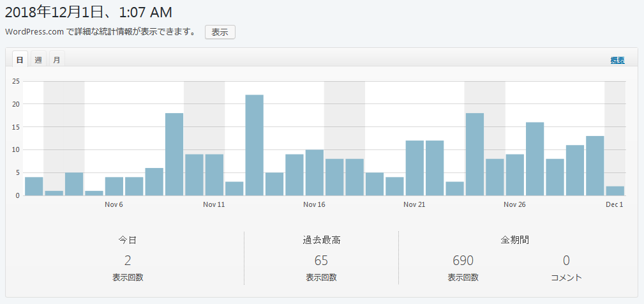The image size is (644, 304).
Task: Switch to the 日 (day) tab
Action: (x=20, y=60)
